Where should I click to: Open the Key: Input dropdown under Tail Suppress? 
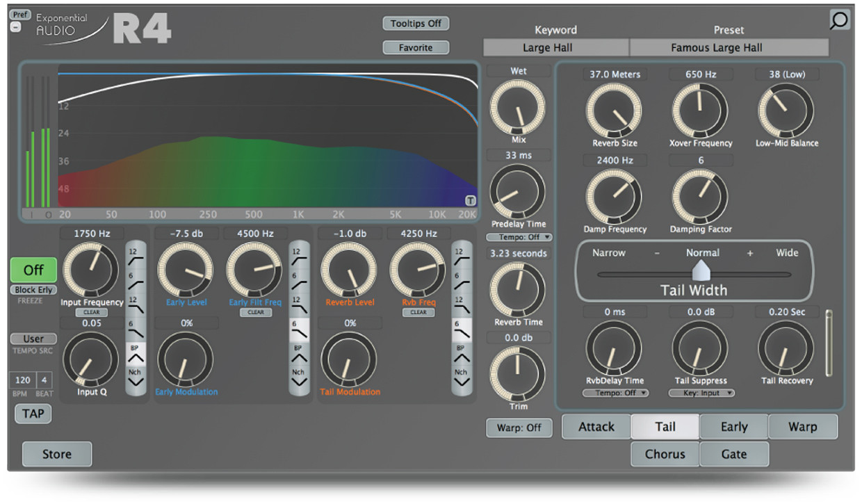tap(701, 393)
